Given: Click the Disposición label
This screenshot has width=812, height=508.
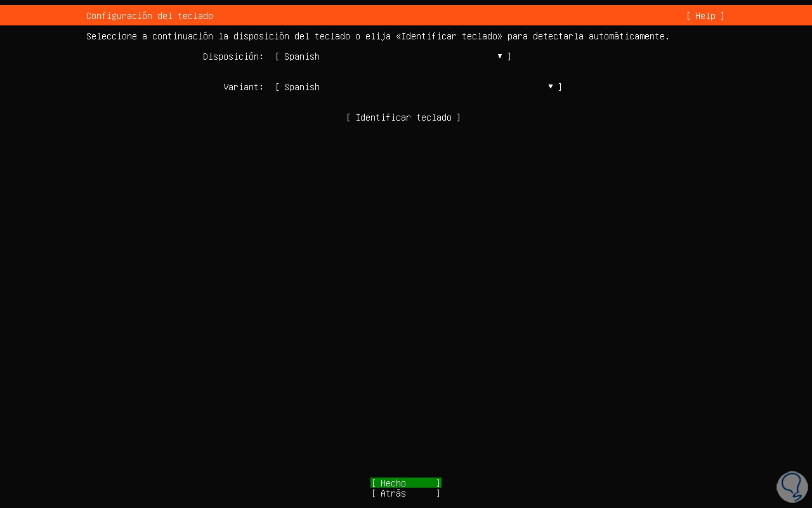Looking at the screenshot, I should tap(233, 57).
